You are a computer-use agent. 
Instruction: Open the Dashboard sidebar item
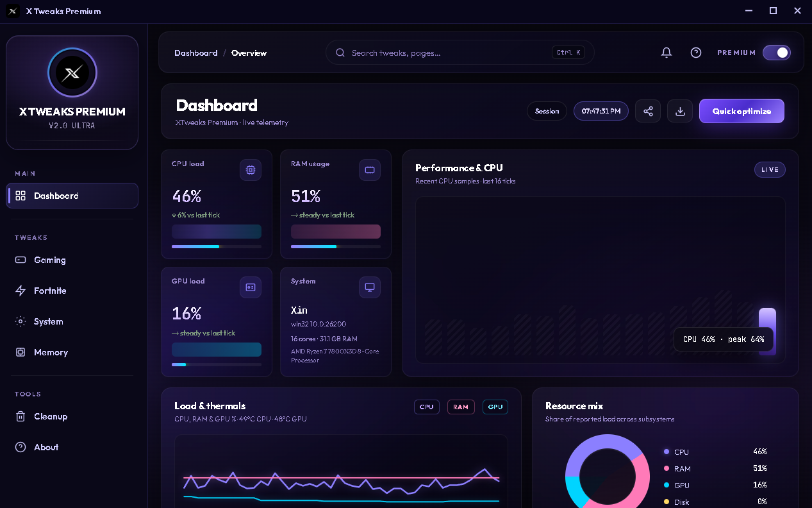(72, 196)
